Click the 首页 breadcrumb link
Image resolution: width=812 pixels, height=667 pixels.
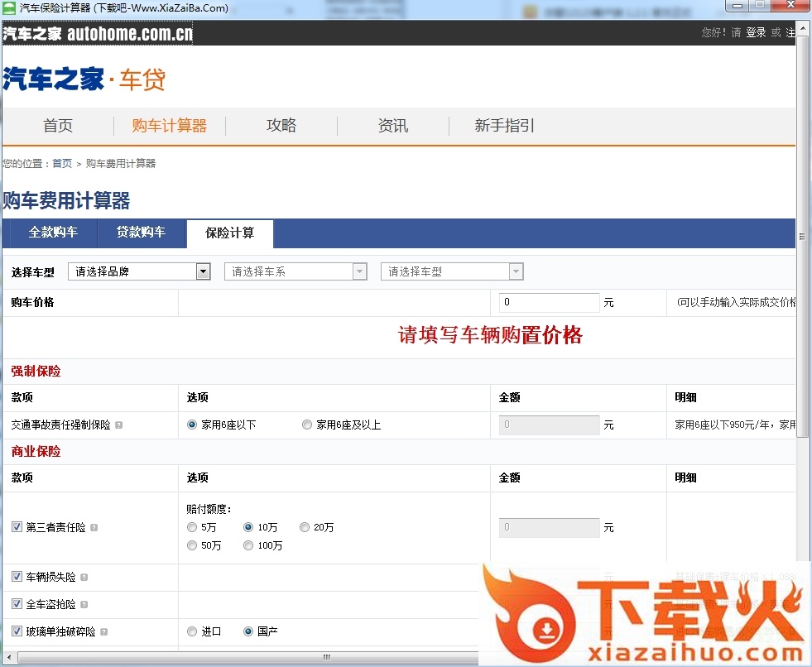(x=62, y=164)
